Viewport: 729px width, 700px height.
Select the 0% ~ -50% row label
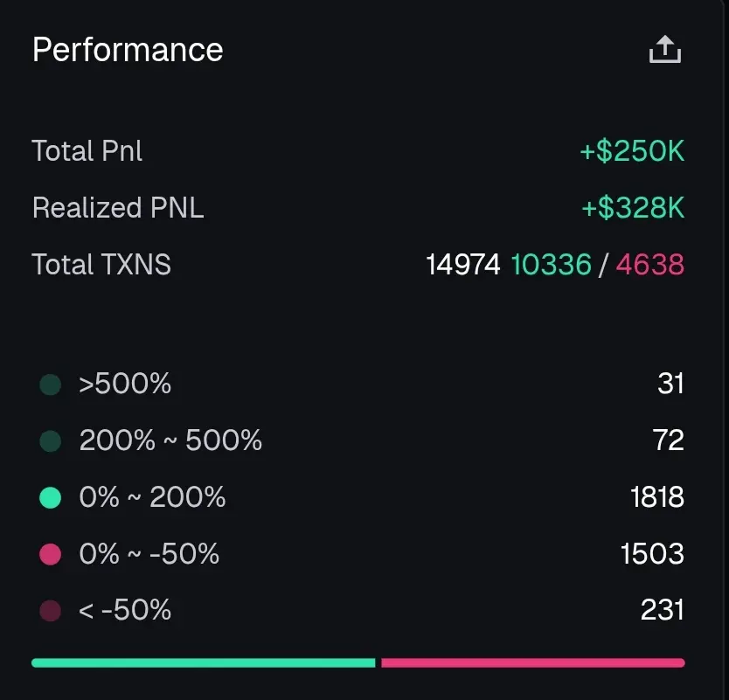point(149,554)
